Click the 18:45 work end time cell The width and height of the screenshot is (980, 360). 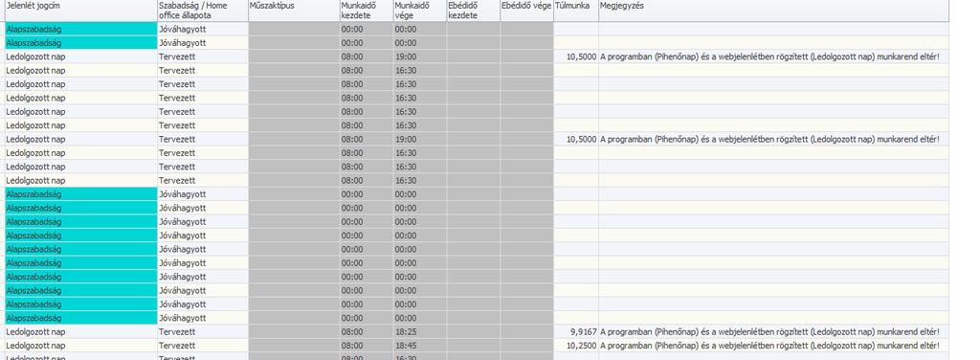tap(420, 346)
